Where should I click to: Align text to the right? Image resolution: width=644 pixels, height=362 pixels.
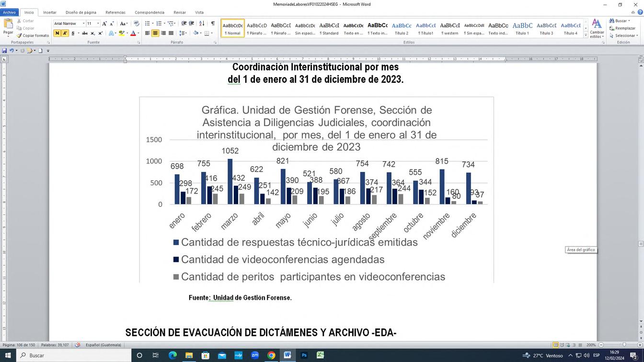point(163,34)
